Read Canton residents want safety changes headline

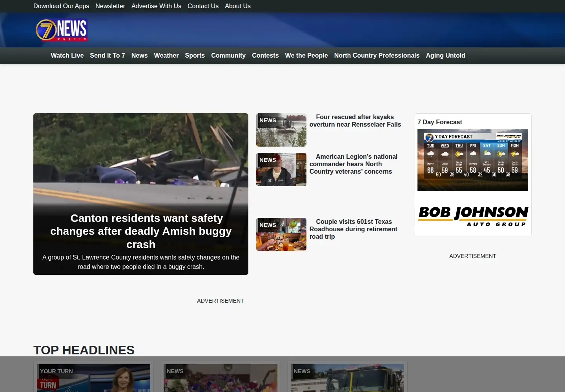141,231
